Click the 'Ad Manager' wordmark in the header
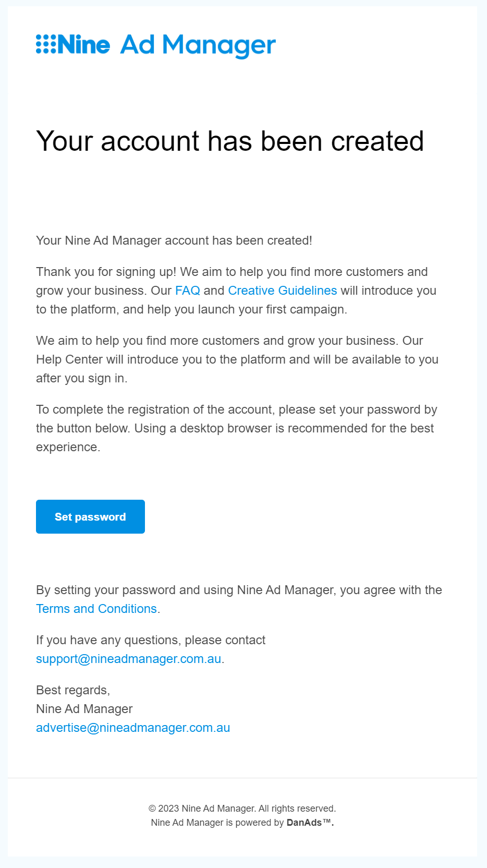The height and width of the screenshot is (868, 487). click(198, 46)
